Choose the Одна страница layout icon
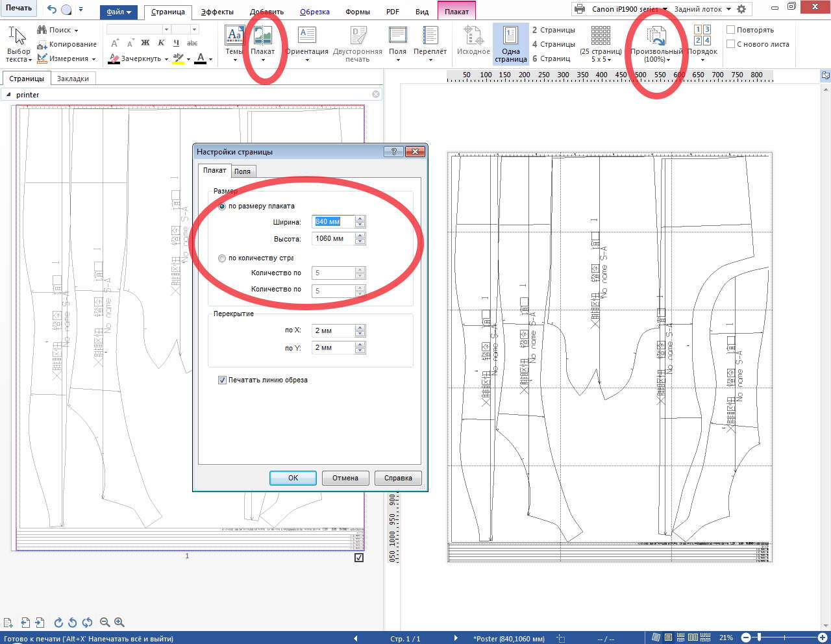The width and height of the screenshot is (831, 644). point(510,36)
